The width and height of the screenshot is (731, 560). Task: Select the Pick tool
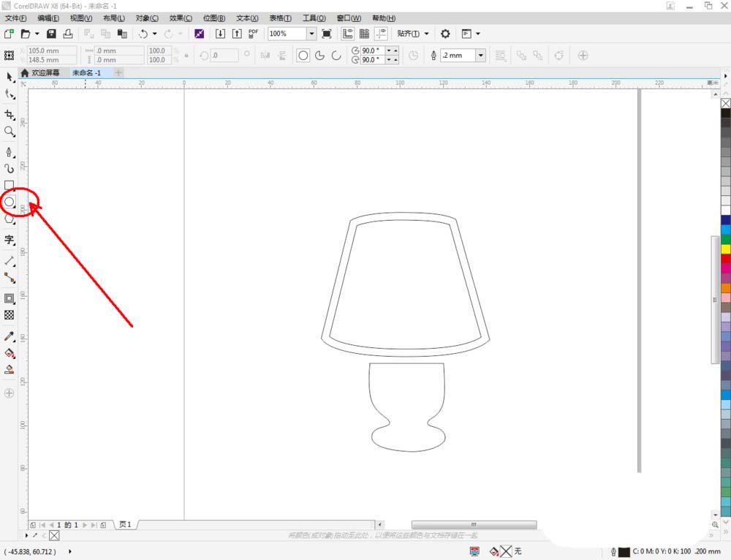tap(10, 77)
